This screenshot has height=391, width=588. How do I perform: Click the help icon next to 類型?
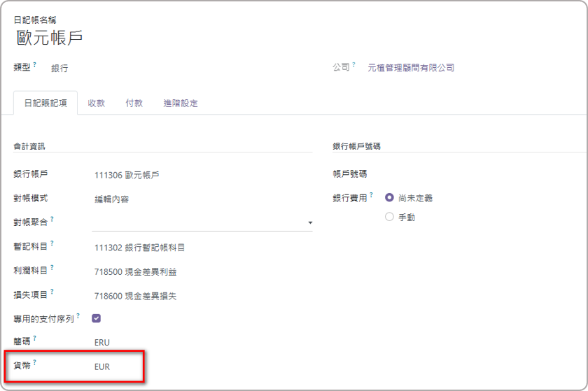(35, 64)
